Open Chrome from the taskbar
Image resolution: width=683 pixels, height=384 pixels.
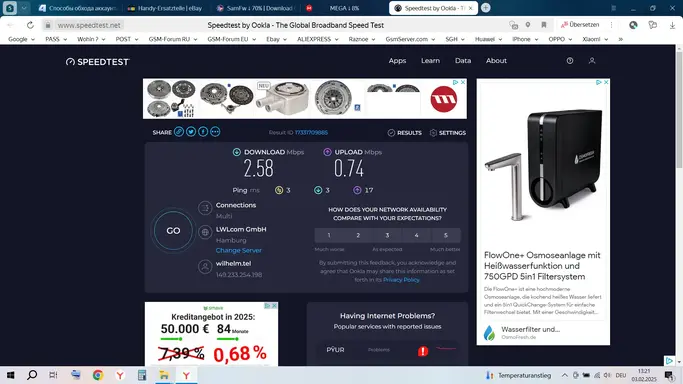98,375
